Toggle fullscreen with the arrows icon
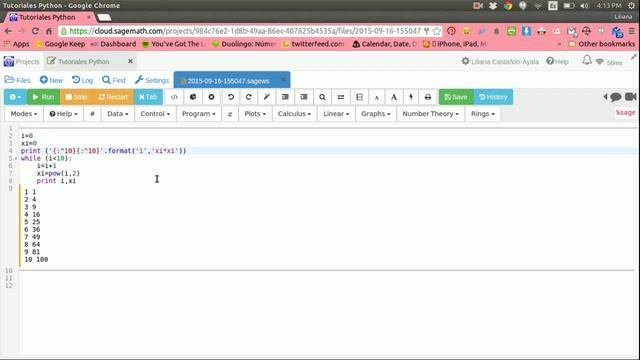The width and height of the screenshot is (640, 360). click(634, 58)
